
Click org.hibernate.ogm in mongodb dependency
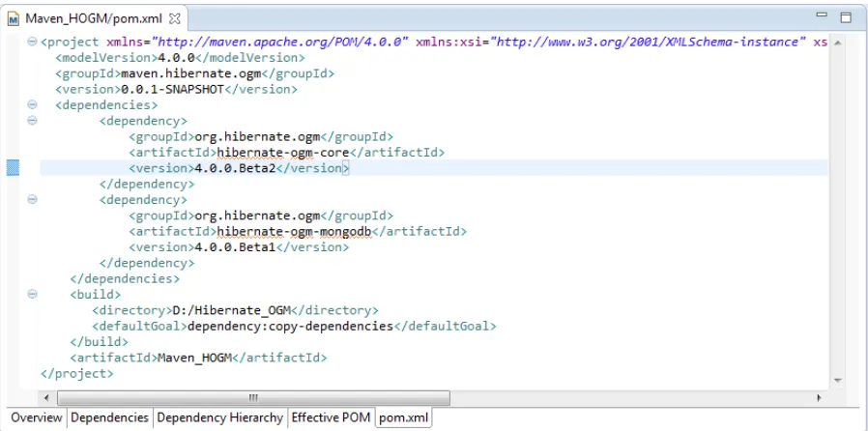click(x=257, y=215)
